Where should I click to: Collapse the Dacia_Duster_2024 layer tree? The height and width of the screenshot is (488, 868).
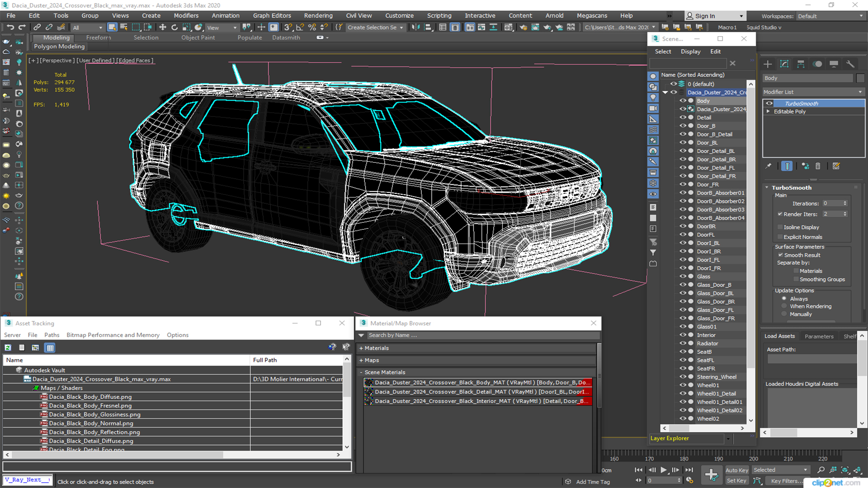tap(665, 92)
